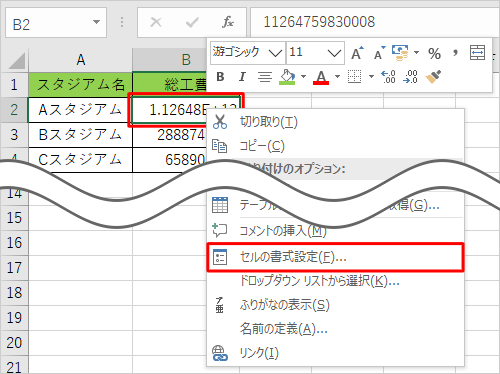Image resolution: width=500 pixels, height=374 pixels.
Task: Click the comment insert bubble icon
Action: (x=220, y=230)
